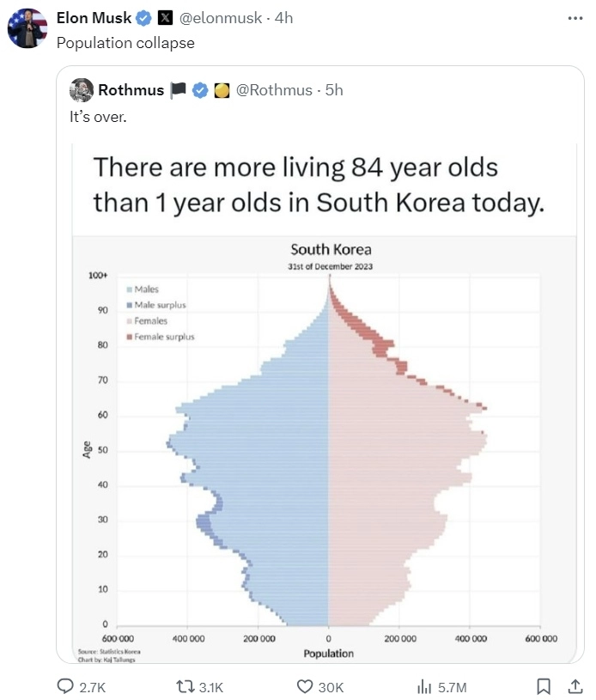The image size is (596, 700).
Task: Click the Female surplus legend swatch
Action: [130, 337]
